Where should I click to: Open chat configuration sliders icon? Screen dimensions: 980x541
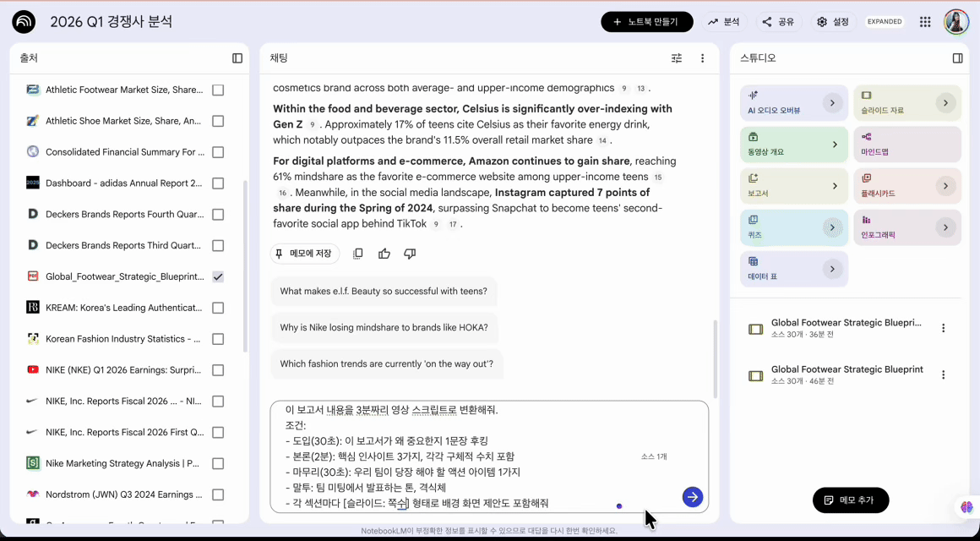pyautogui.click(x=677, y=58)
